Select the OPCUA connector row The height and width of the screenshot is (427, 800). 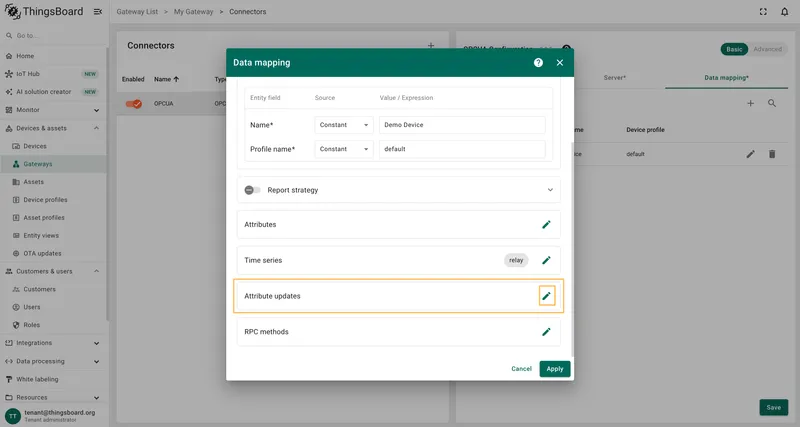pos(173,104)
